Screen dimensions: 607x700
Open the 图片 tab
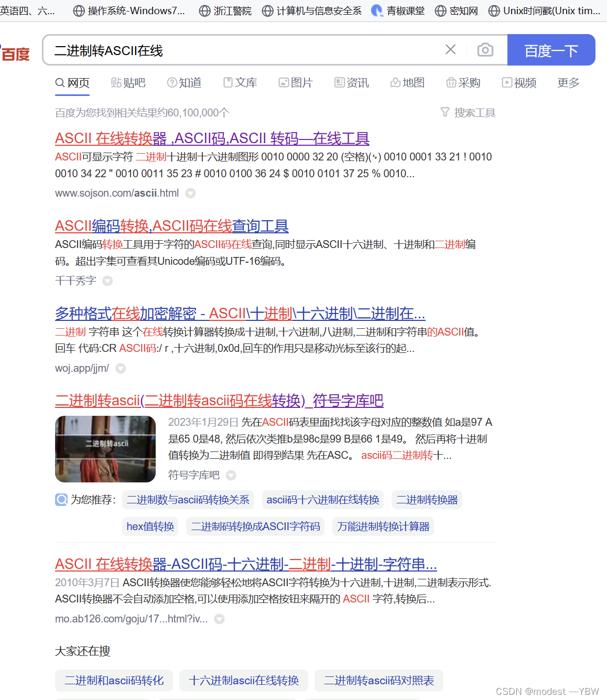click(x=296, y=83)
